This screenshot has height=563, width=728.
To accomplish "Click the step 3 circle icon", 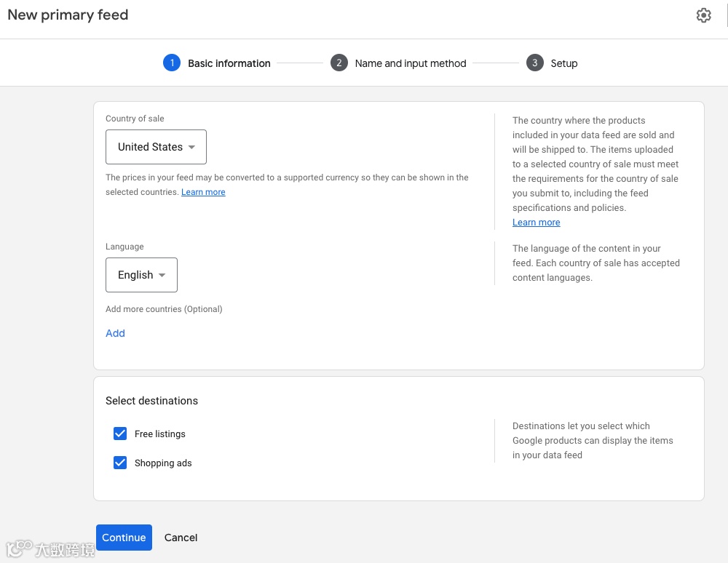I will click(x=534, y=63).
